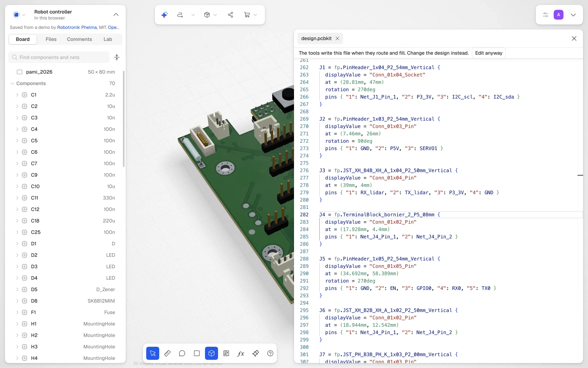Screen dimensions: 588x368
Task: Open the cart dropdown arrow
Action: [x=255, y=15]
